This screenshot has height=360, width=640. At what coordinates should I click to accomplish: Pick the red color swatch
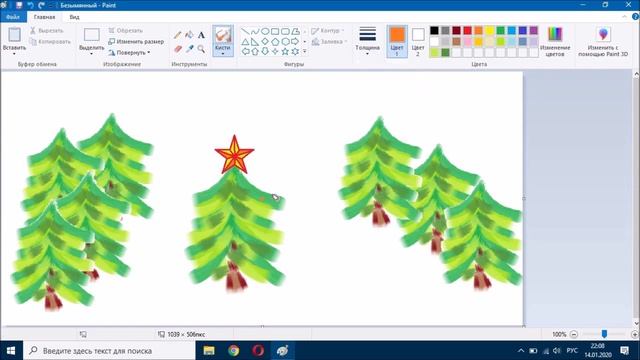(467, 31)
